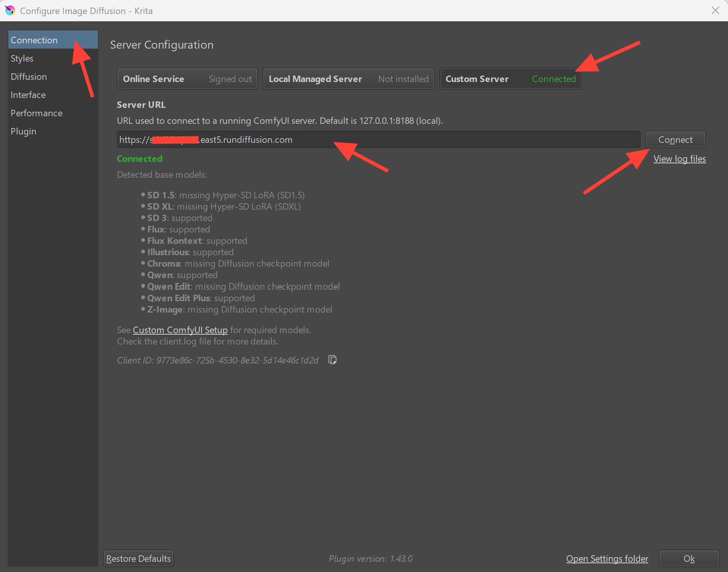728x572 pixels.
Task: Open the Styles settings page
Action: coord(22,58)
